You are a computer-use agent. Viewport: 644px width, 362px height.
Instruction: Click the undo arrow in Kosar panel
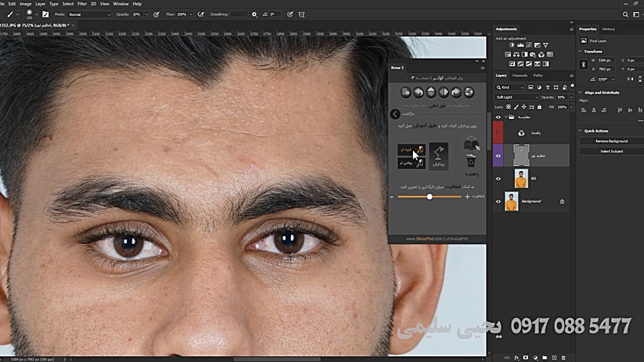tap(419, 92)
